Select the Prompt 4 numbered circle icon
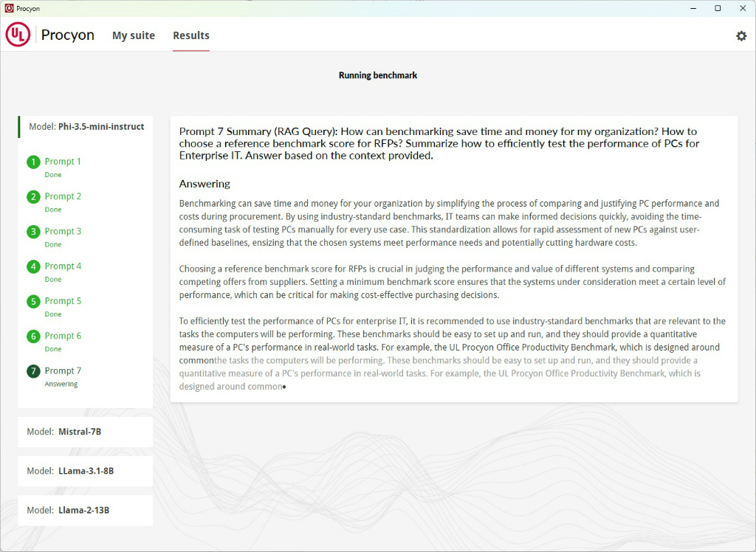 33,266
